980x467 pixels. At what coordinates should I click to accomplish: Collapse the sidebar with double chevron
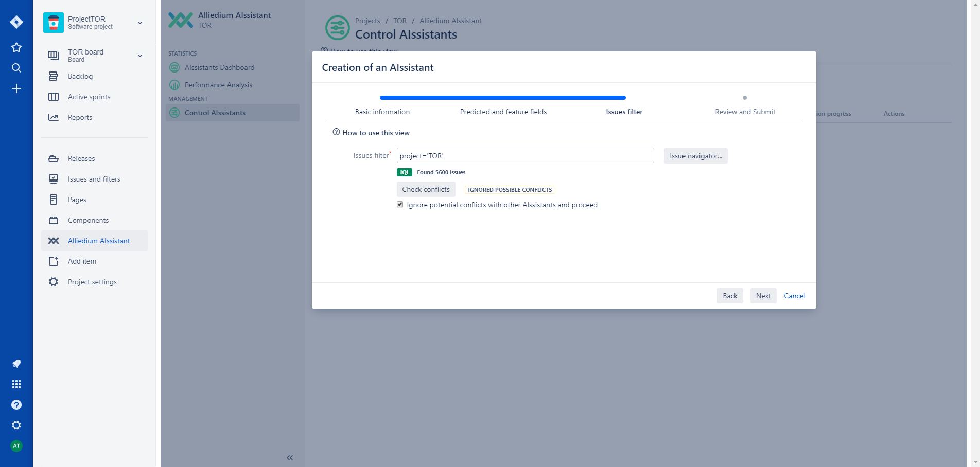coord(290,458)
